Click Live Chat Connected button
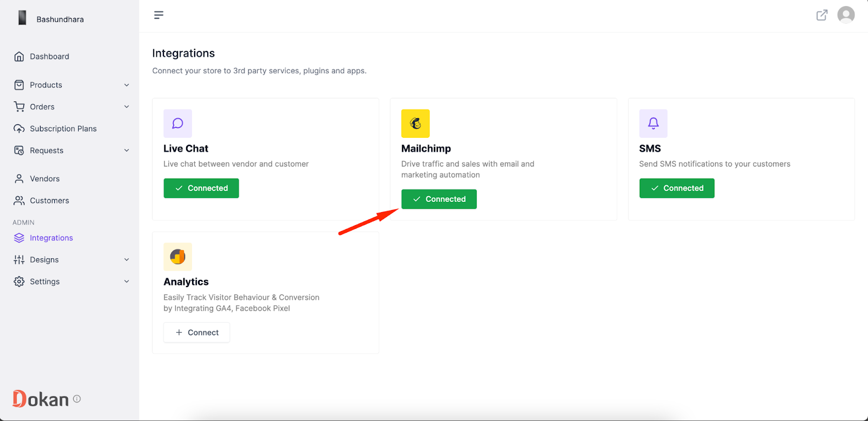The image size is (868, 421). [x=201, y=188]
